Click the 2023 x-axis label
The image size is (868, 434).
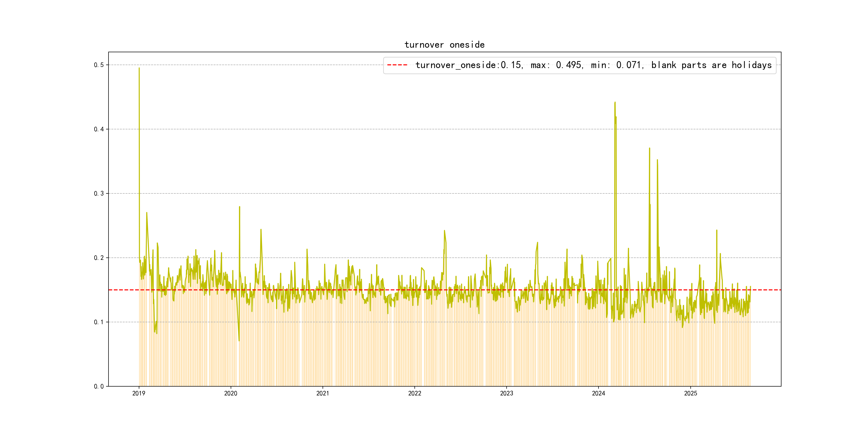point(506,393)
